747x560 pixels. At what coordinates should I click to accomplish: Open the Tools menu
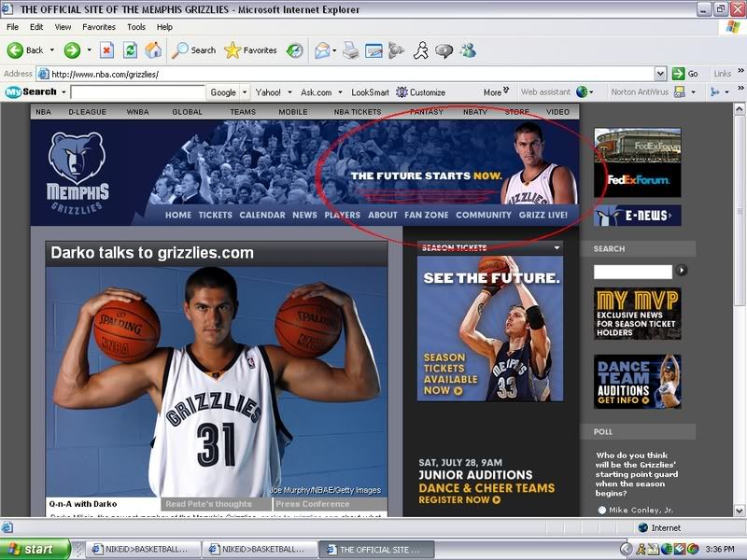(136, 27)
